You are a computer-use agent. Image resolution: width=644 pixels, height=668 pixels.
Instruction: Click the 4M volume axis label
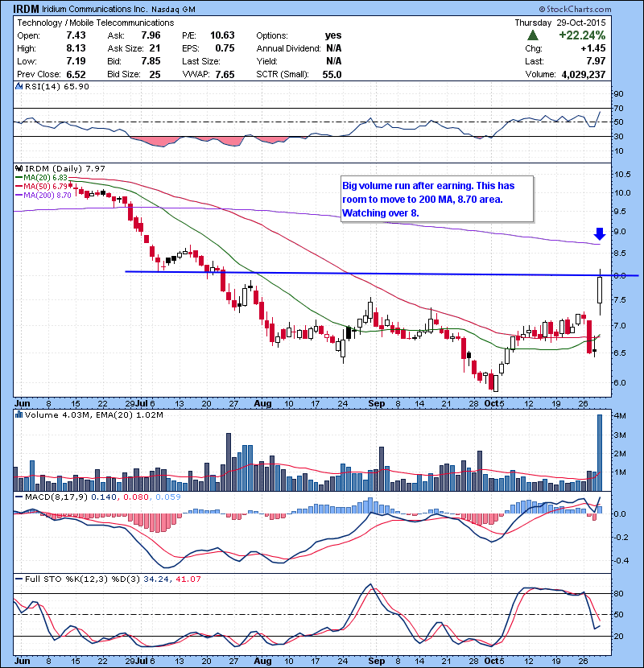coord(620,416)
